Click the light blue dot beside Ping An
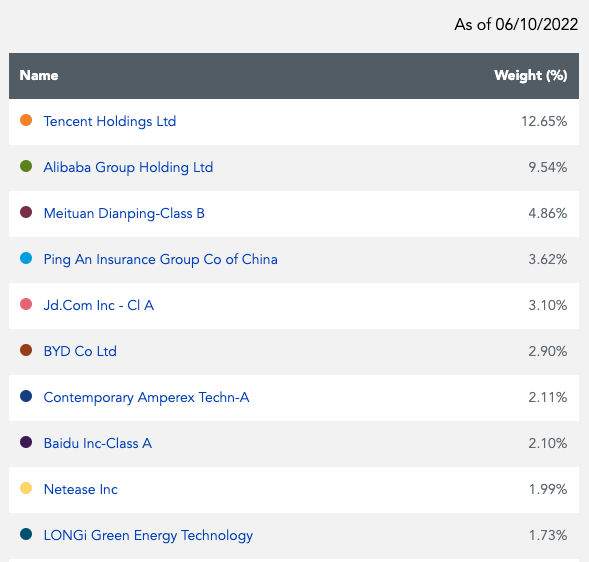Image resolution: width=589 pixels, height=562 pixels. [26, 258]
